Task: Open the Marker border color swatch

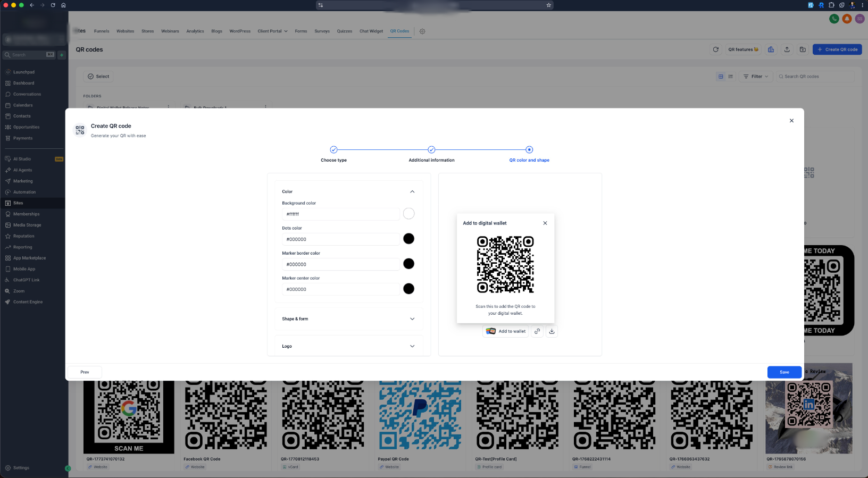Action: point(408,264)
